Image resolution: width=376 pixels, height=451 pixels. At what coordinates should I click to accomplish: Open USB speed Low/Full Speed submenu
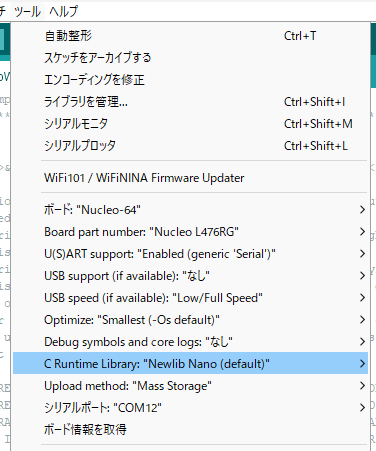190,298
